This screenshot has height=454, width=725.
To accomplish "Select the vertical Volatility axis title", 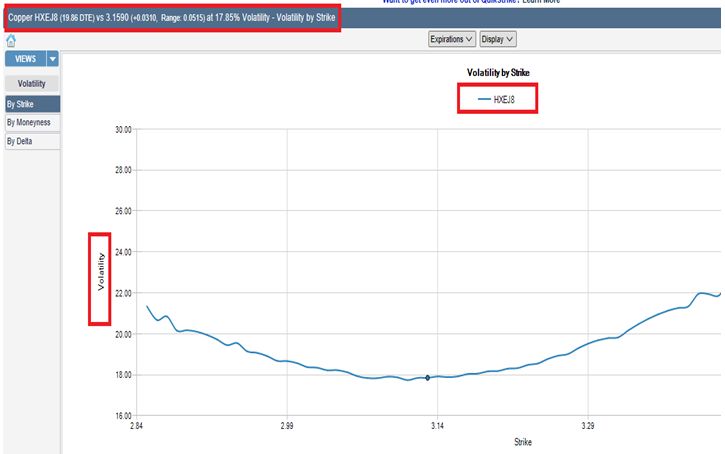I will [101, 272].
